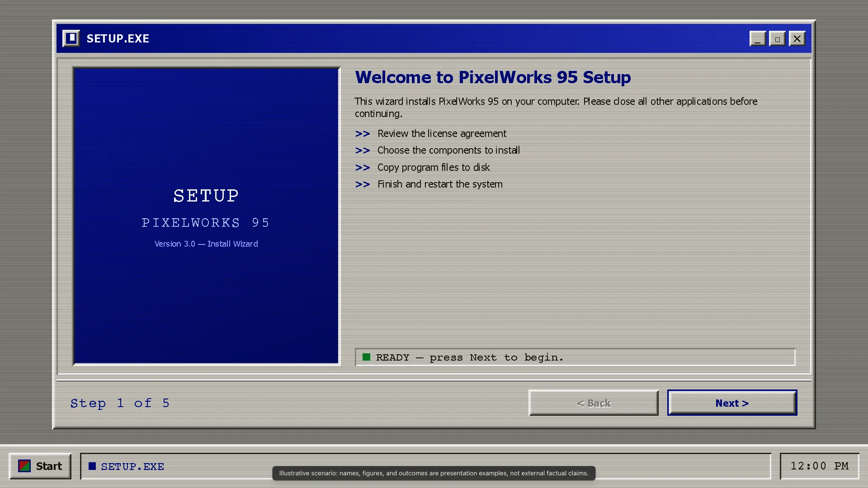Click the 12:00 PM taskbar clock
The height and width of the screenshot is (488, 868).
pos(820,466)
